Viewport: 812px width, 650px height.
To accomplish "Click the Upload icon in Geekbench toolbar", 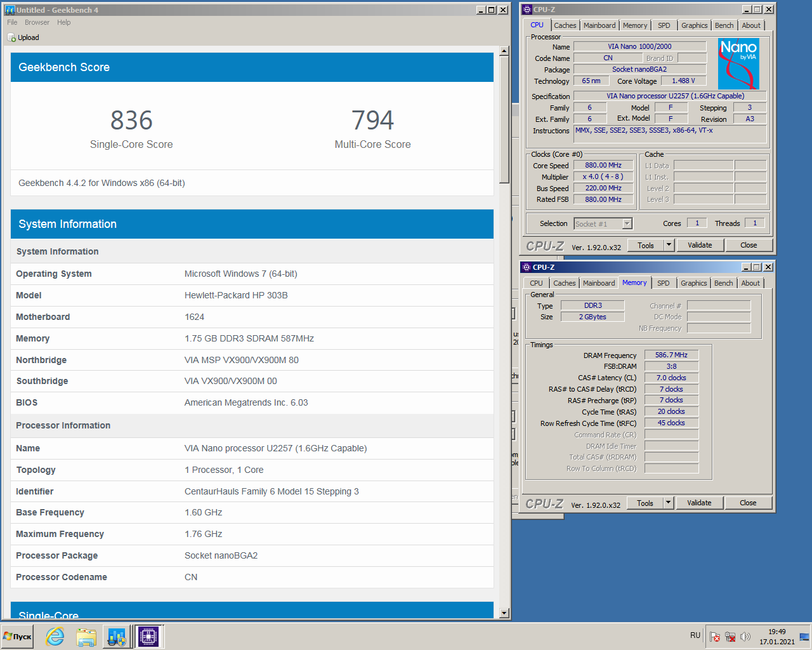I will 11,37.
